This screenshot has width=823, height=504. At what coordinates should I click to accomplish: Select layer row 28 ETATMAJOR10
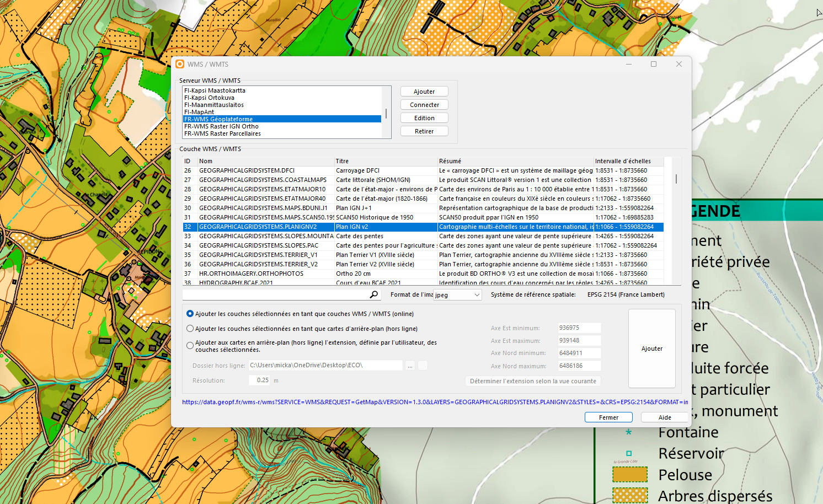[423, 189]
